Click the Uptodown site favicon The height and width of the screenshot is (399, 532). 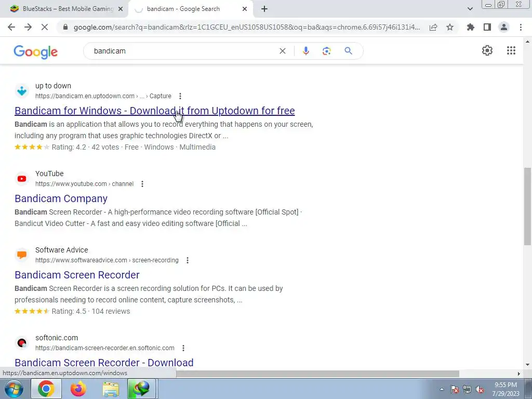[22, 90]
